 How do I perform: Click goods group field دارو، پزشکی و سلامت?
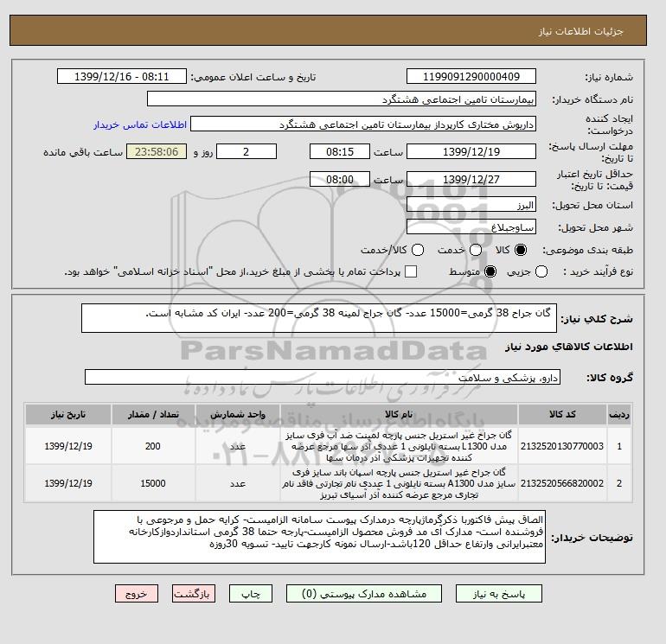323,377
